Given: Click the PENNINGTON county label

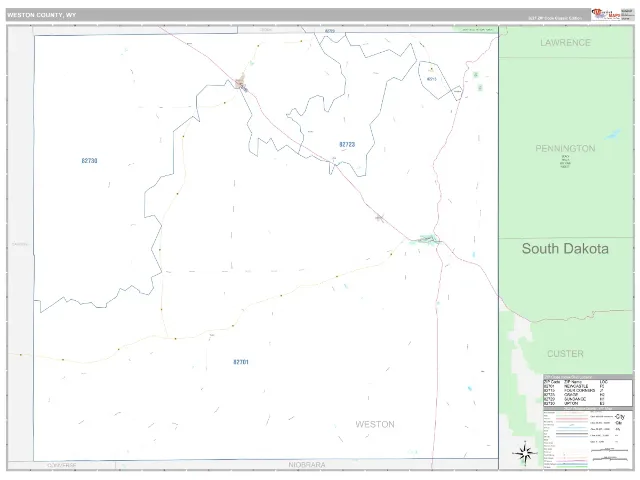Looking at the screenshot, I should click(565, 149).
